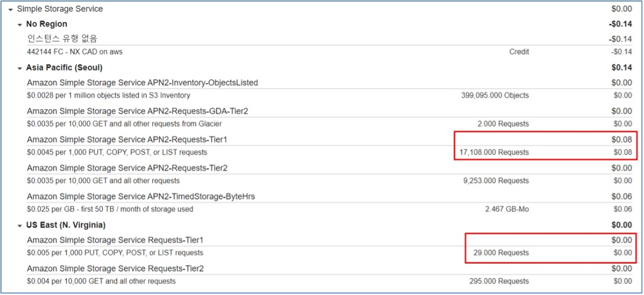Collapse the US East (N. Virginia) group

(x=20, y=226)
